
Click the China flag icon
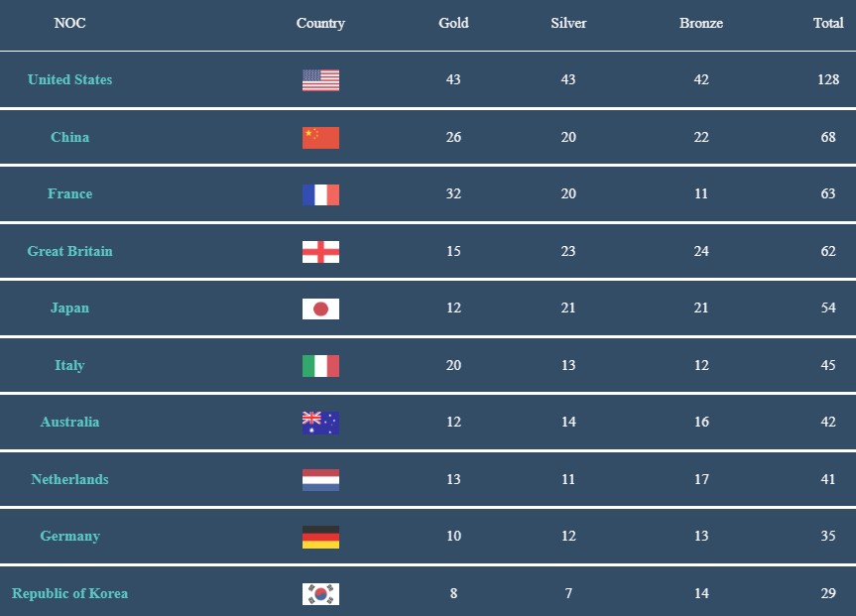click(320, 138)
